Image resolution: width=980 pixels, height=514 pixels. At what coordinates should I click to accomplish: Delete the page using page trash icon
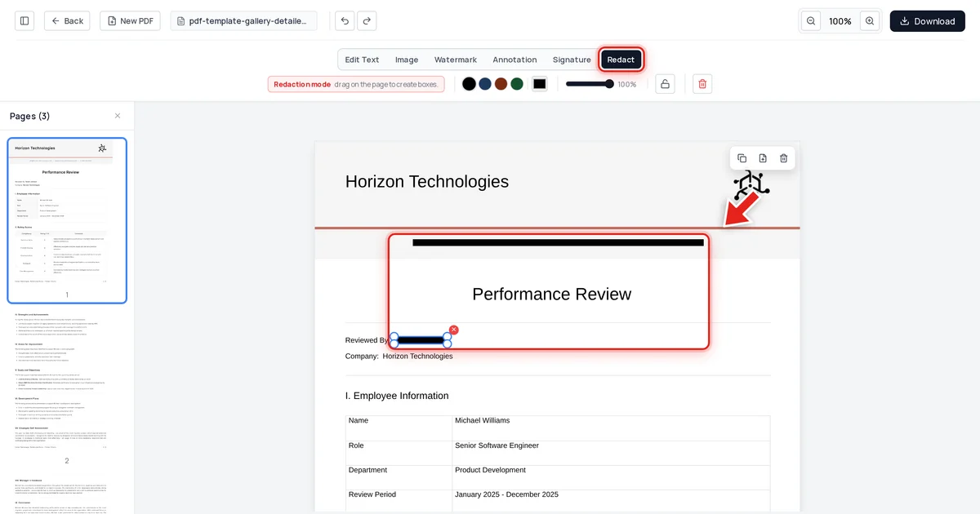(784, 158)
